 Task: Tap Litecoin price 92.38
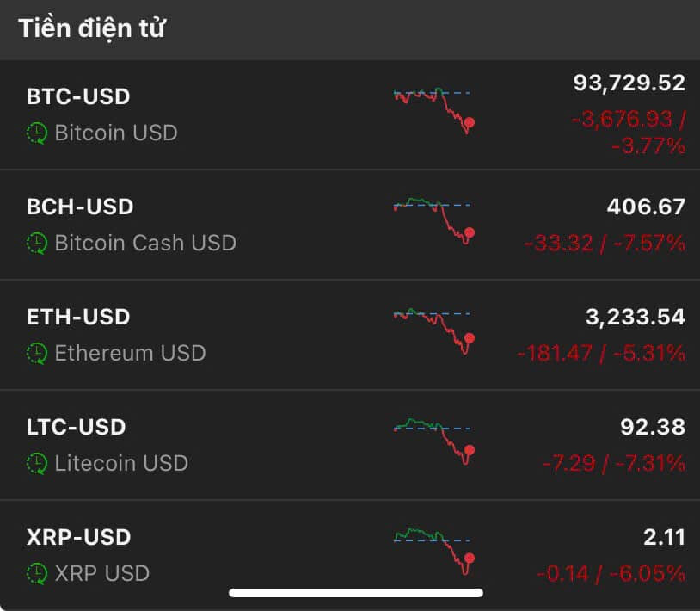(653, 427)
